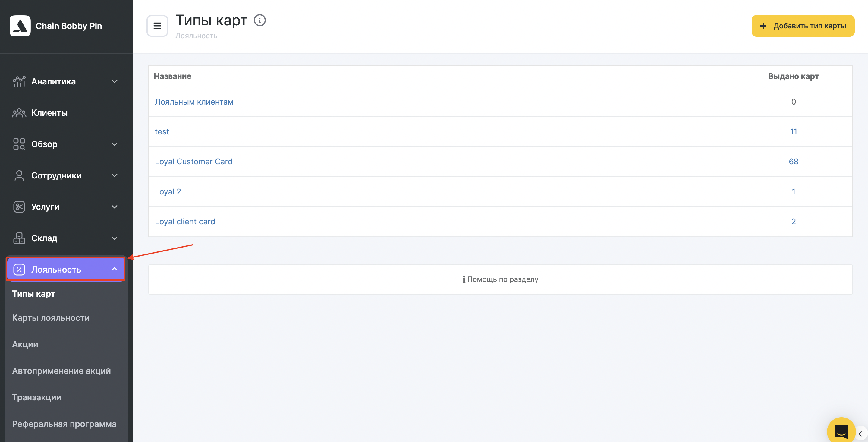
Task: Expand the Обзор chevron
Action: point(115,144)
